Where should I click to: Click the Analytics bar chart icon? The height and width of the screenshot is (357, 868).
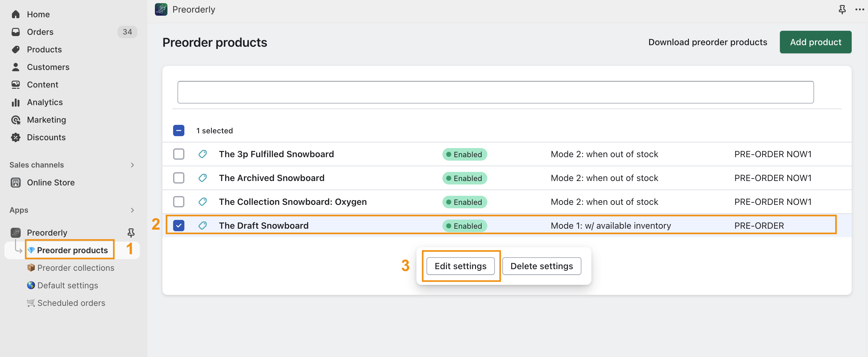click(15, 102)
